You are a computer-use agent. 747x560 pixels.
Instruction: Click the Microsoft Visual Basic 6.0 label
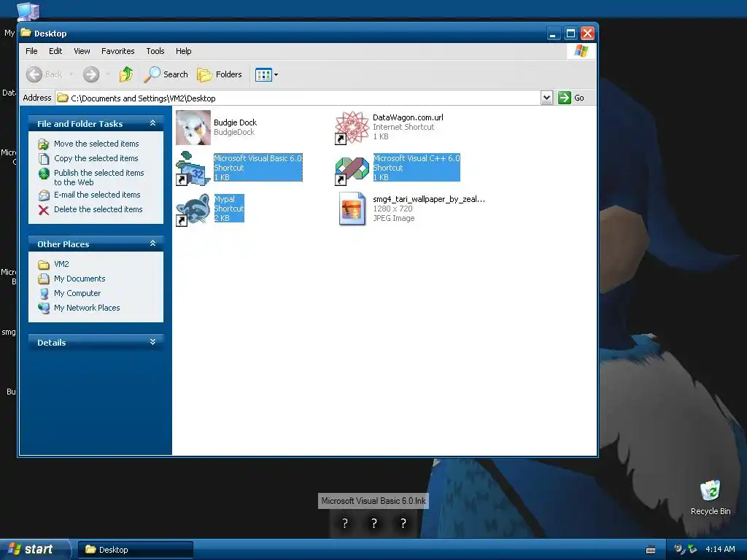(x=258, y=158)
